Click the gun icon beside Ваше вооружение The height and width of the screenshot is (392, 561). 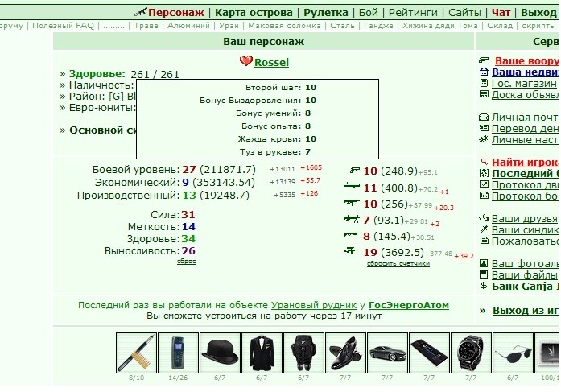pyautogui.click(x=484, y=60)
